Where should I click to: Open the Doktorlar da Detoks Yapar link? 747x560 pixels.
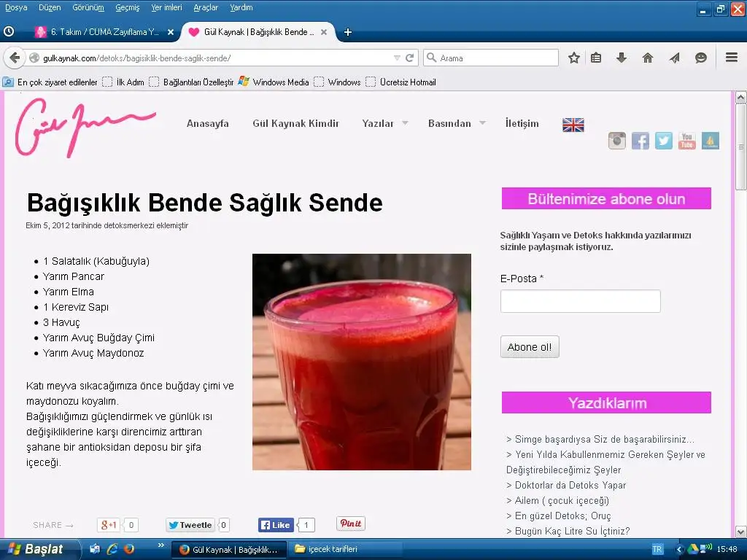[566, 485]
